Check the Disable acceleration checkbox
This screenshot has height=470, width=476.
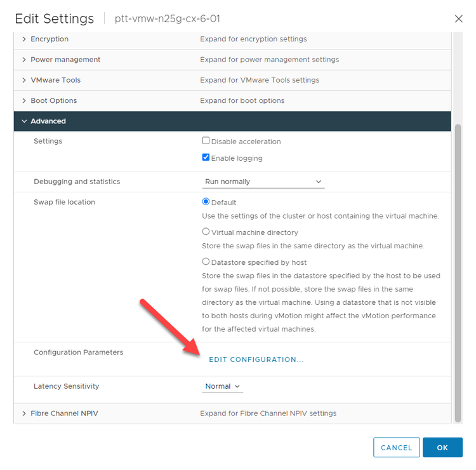(206, 141)
